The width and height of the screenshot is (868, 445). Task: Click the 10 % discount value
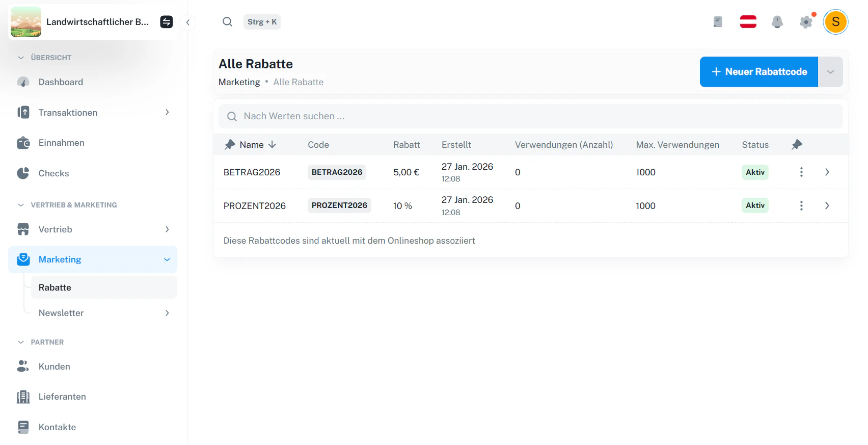[x=402, y=206]
